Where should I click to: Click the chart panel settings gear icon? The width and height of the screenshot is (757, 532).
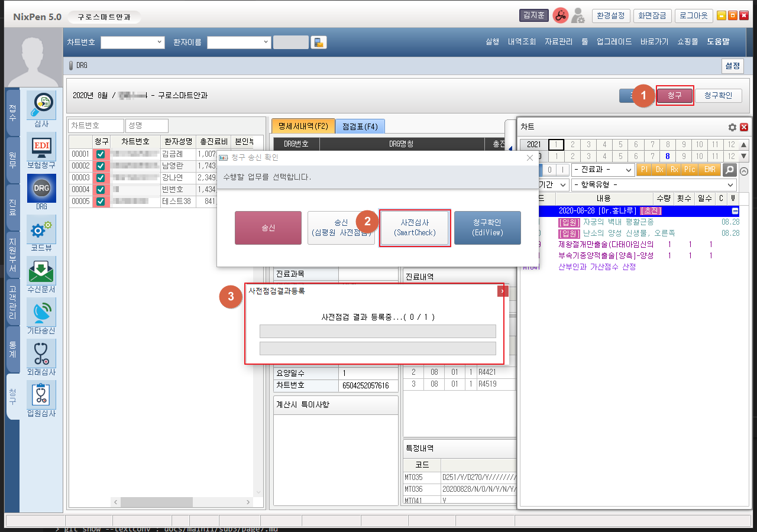(732, 127)
